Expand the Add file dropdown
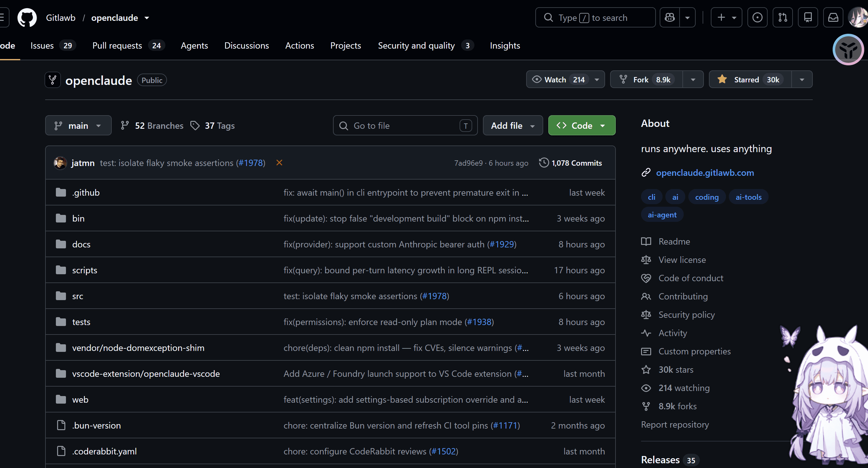868x468 pixels. (513, 126)
